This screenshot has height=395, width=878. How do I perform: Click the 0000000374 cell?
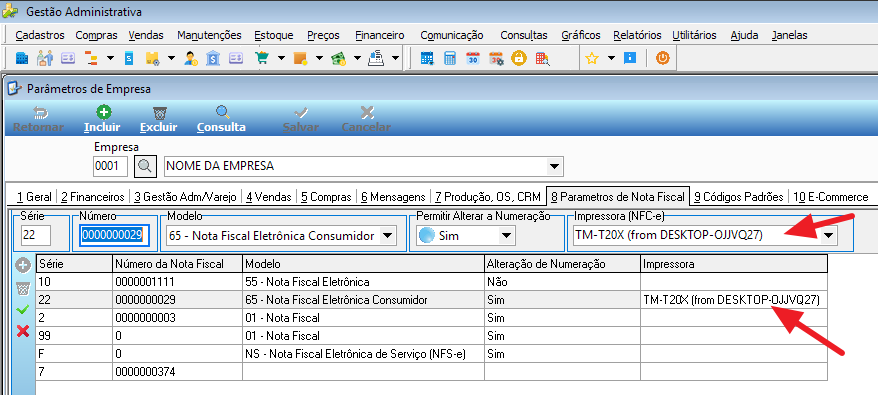pyautogui.click(x=177, y=371)
